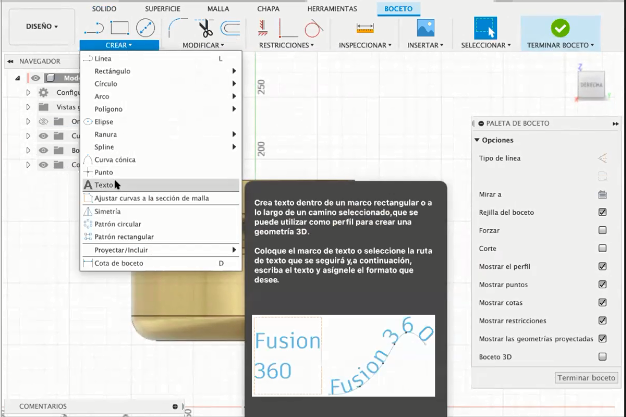Screen dimensions: 626x417
Task: Switch to the SÓLIDO tab
Action: pyautogui.click(x=104, y=9)
